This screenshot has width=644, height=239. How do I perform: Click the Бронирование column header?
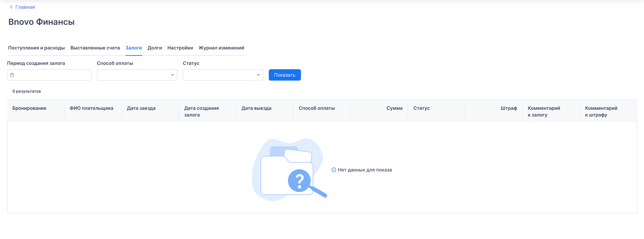click(x=30, y=108)
